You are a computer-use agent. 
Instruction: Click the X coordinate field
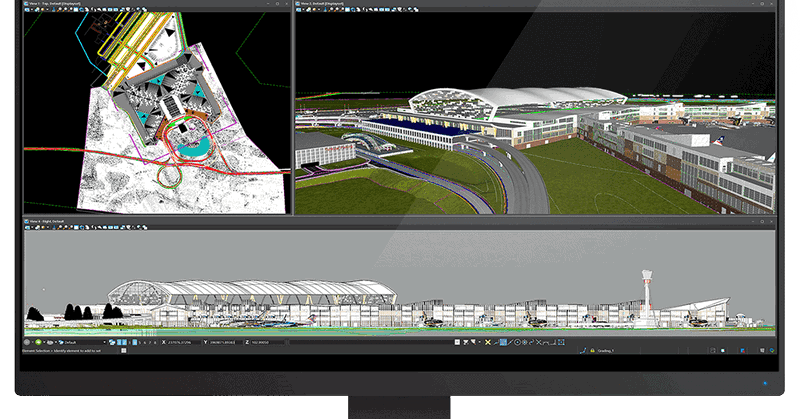[x=182, y=342]
